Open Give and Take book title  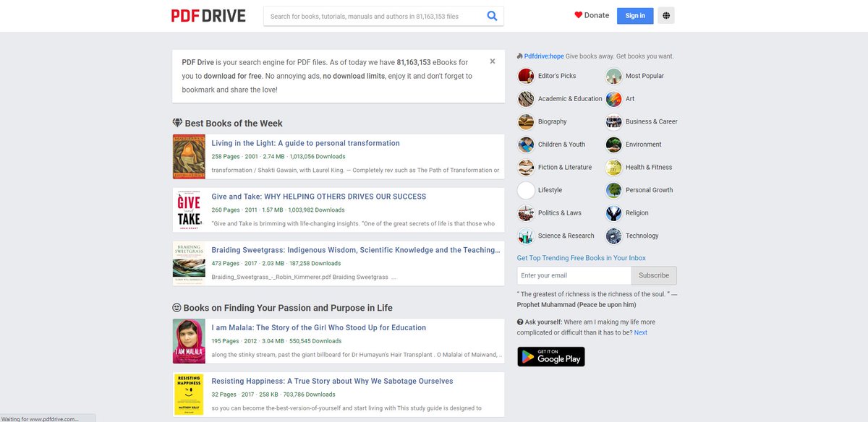click(319, 197)
